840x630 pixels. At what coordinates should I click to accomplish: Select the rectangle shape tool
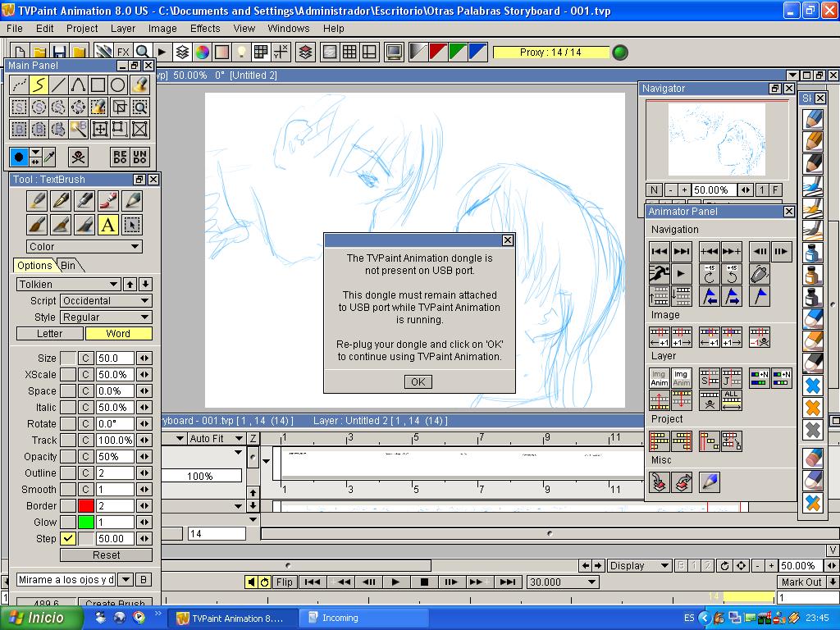point(98,84)
